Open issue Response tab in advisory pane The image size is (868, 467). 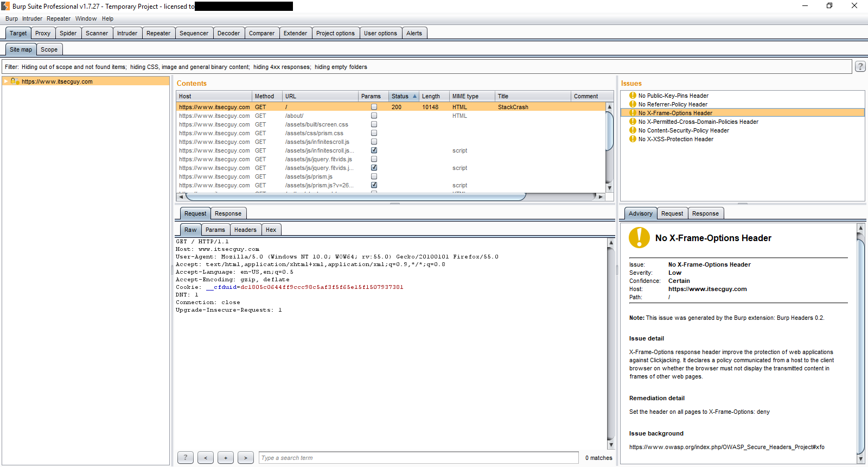pyautogui.click(x=705, y=213)
